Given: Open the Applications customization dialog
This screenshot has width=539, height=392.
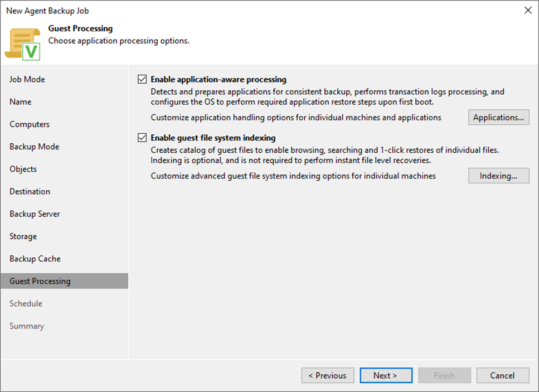Looking at the screenshot, I should coord(498,117).
